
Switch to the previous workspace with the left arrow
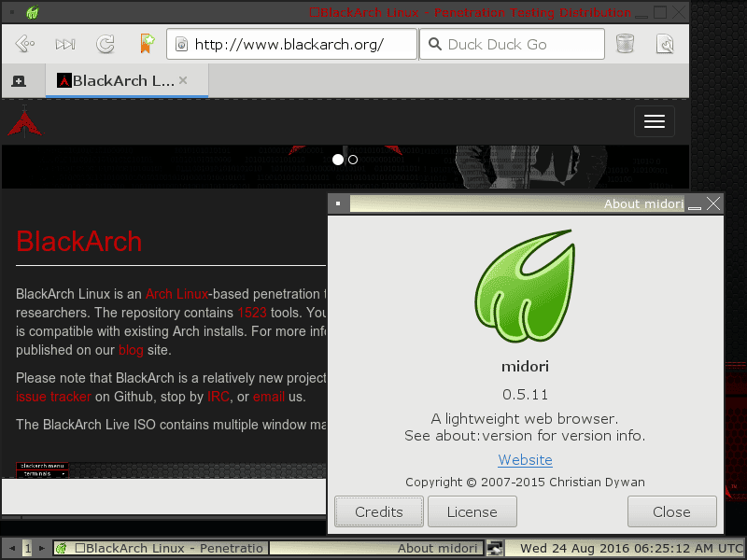tap(12, 548)
